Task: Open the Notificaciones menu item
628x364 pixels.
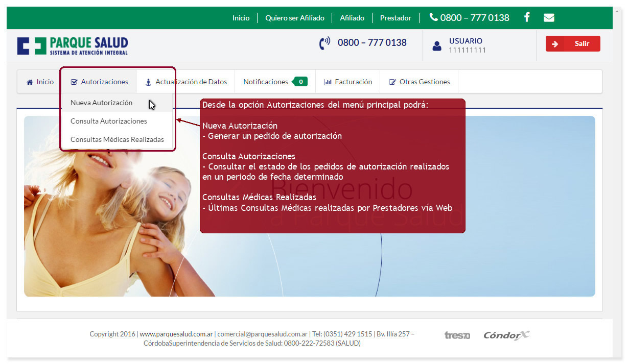Action: pyautogui.click(x=275, y=82)
